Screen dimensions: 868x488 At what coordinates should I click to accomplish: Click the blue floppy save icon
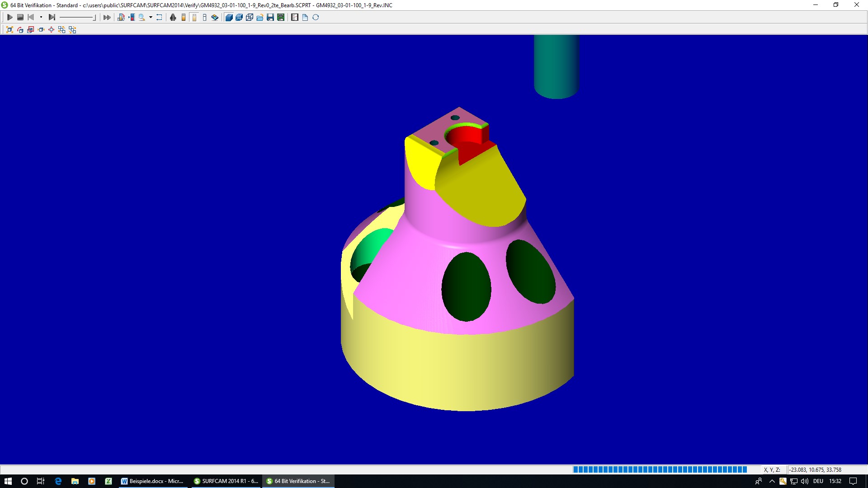click(x=270, y=17)
